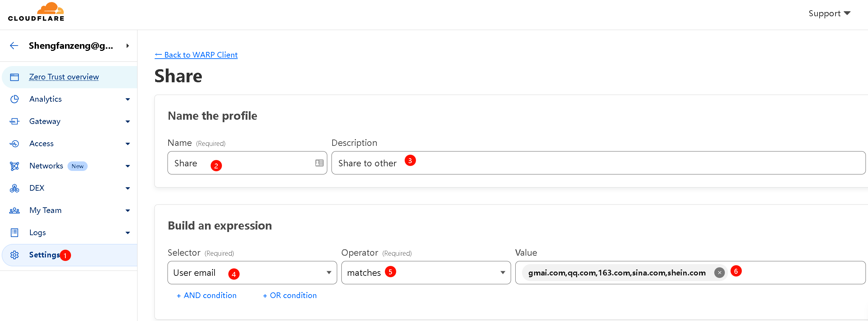This screenshot has height=321, width=868.
Task: Click the Settings gear icon
Action: tap(14, 255)
